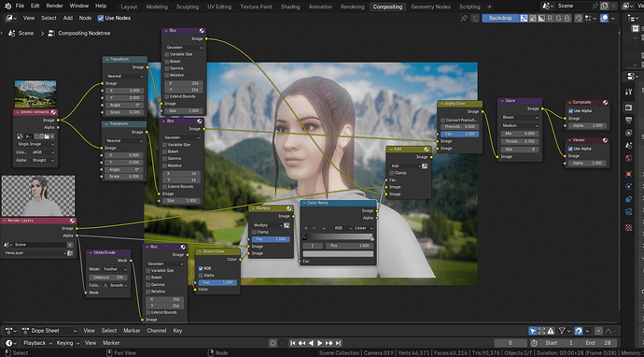Click the Color Ramp gradient bar
Image resolution: width=644 pixels, height=357 pixels.
pyautogui.click(x=338, y=236)
